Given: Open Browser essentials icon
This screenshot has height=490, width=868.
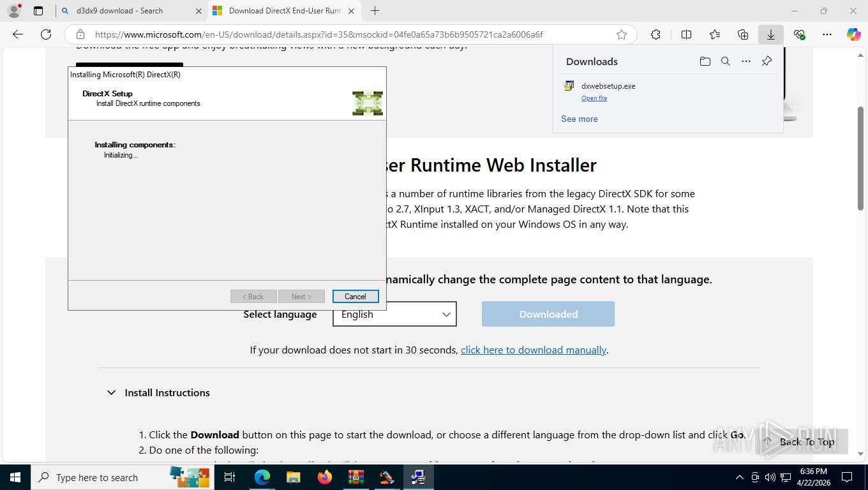Looking at the screenshot, I should (x=799, y=34).
